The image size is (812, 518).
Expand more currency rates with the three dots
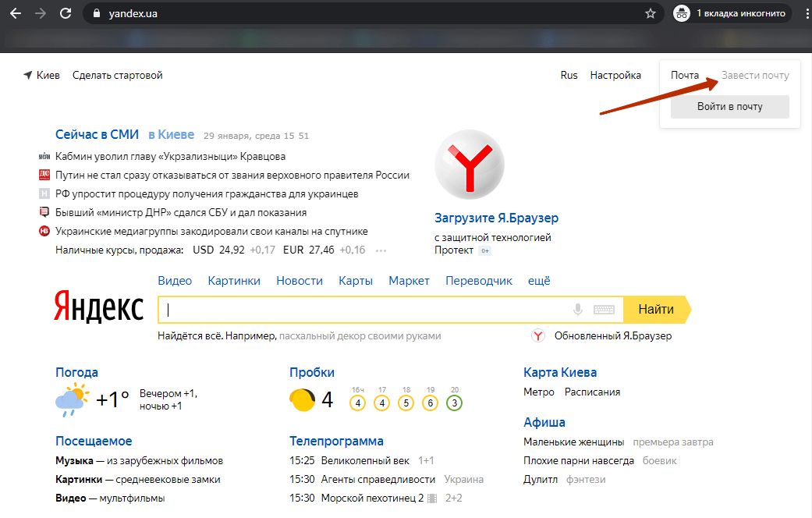381,250
